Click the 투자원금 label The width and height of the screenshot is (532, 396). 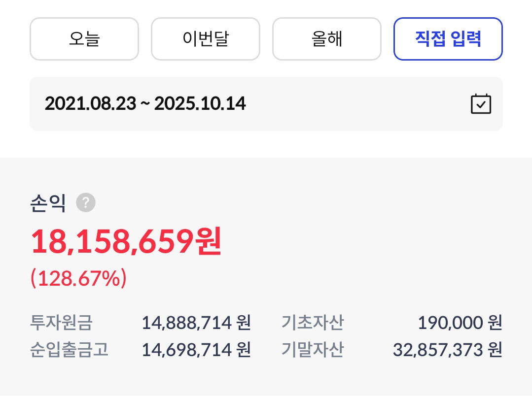[x=61, y=323]
